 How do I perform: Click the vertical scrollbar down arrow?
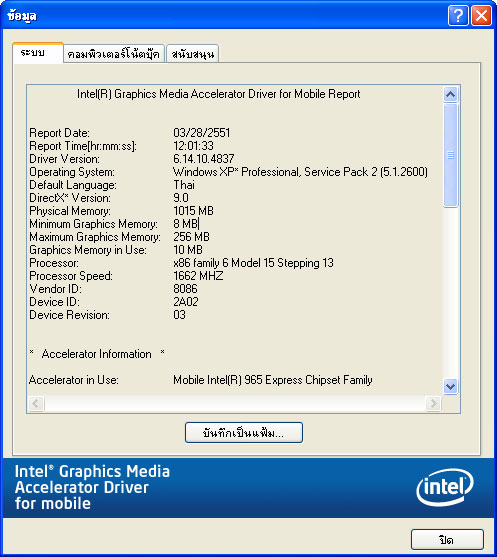click(450, 386)
